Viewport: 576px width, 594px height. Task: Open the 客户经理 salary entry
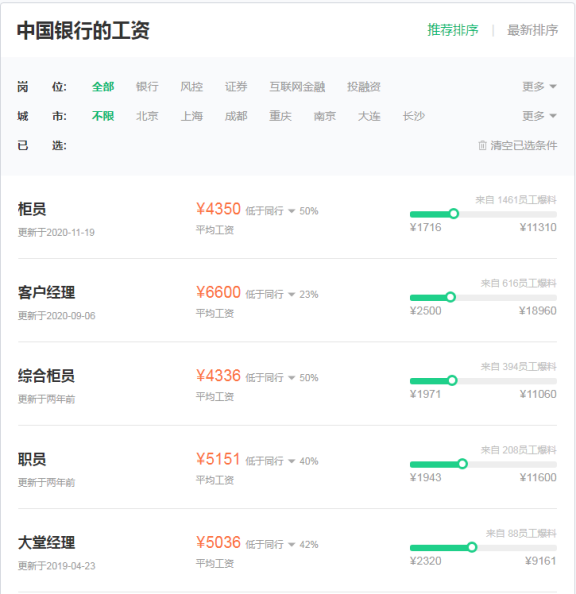[x=46, y=293]
